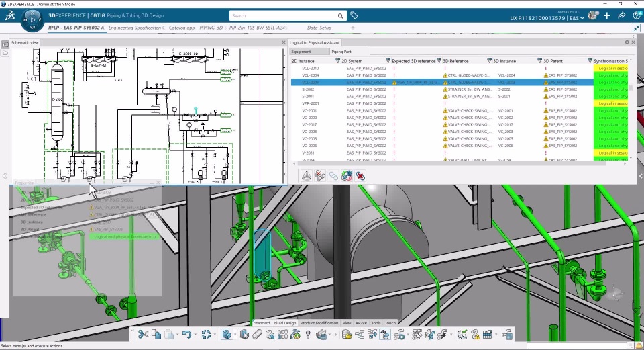
Task: Click the compass icon below assistant table
Action: coord(307,175)
